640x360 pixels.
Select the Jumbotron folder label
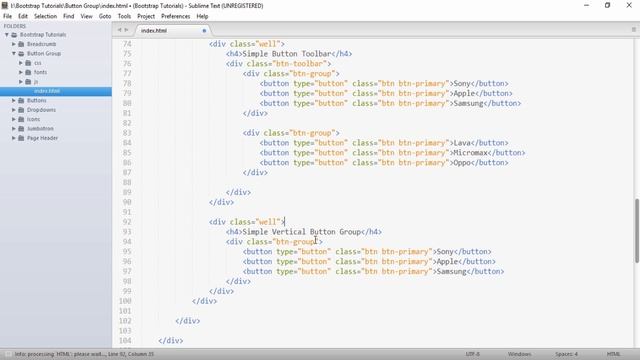[x=40, y=129]
